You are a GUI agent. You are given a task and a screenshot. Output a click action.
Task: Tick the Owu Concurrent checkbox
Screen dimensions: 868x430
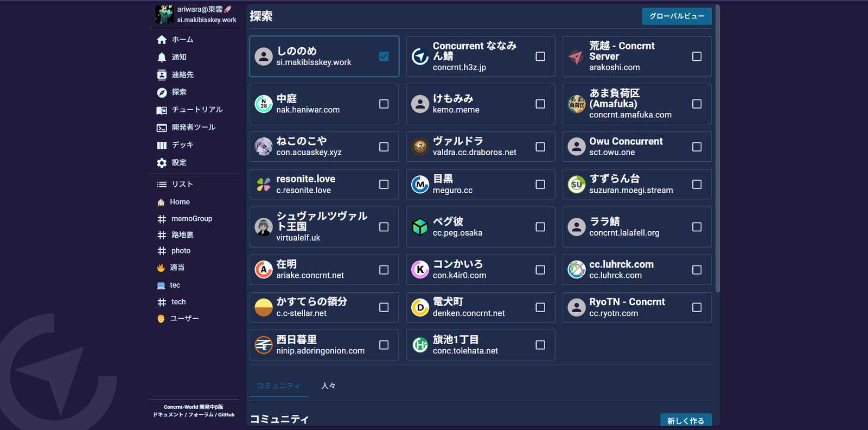point(697,147)
